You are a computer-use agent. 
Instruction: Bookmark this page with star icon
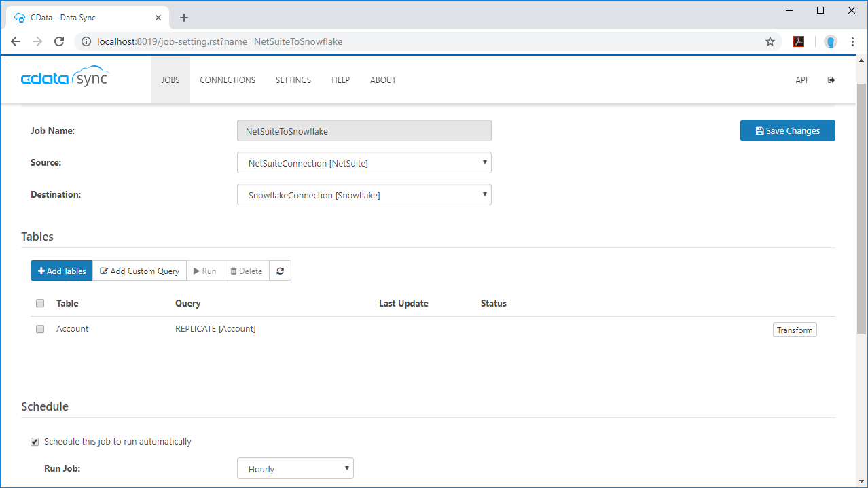[x=770, y=41]
